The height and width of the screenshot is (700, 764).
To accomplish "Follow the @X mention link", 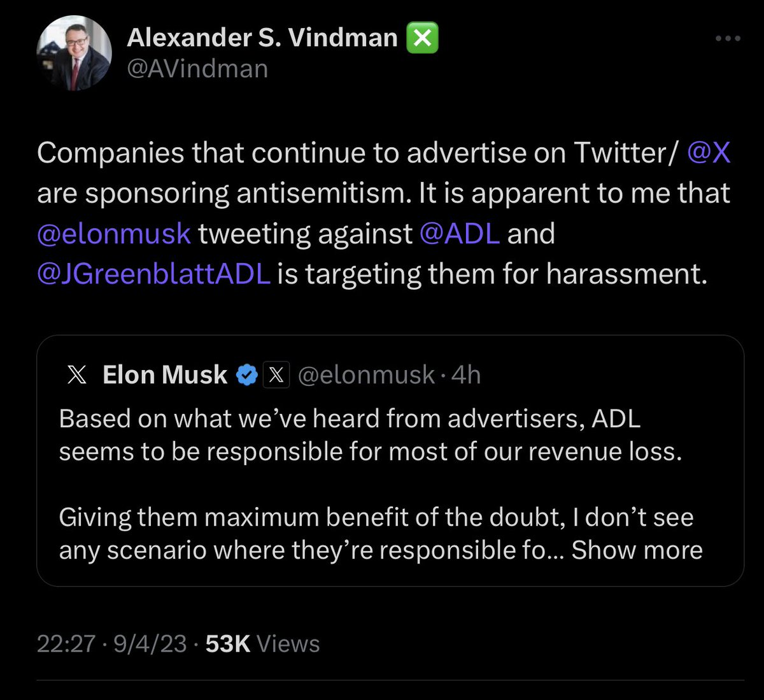I will click(x=709, y=153).
